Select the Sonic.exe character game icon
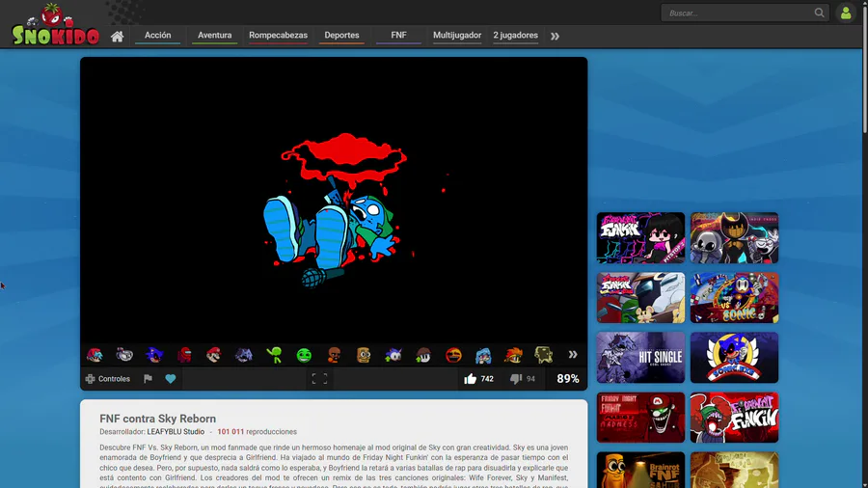The height and width of the screenshot is (488, 868). tap(154, 355)
